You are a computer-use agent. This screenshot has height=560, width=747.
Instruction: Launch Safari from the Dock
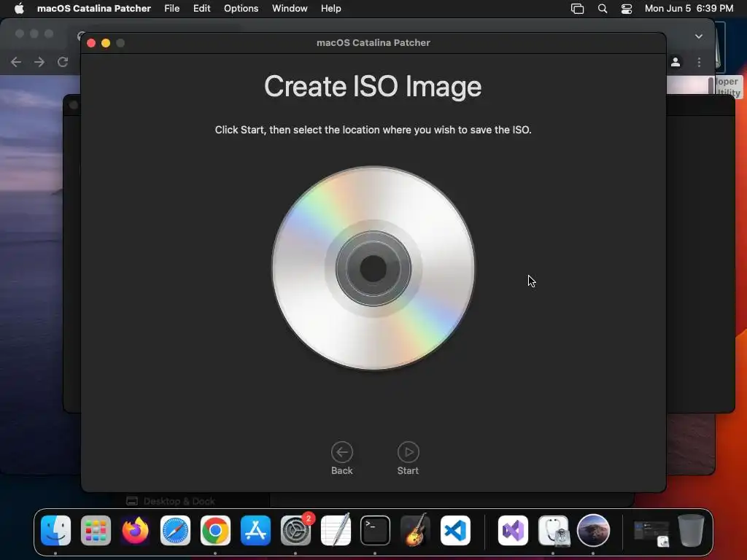(x=175, y=531)
